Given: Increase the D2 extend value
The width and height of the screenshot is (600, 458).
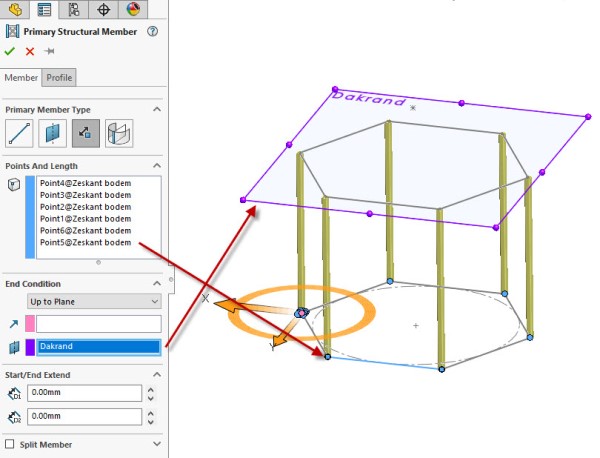Looking at the screenshot, I should pos(151,413).
